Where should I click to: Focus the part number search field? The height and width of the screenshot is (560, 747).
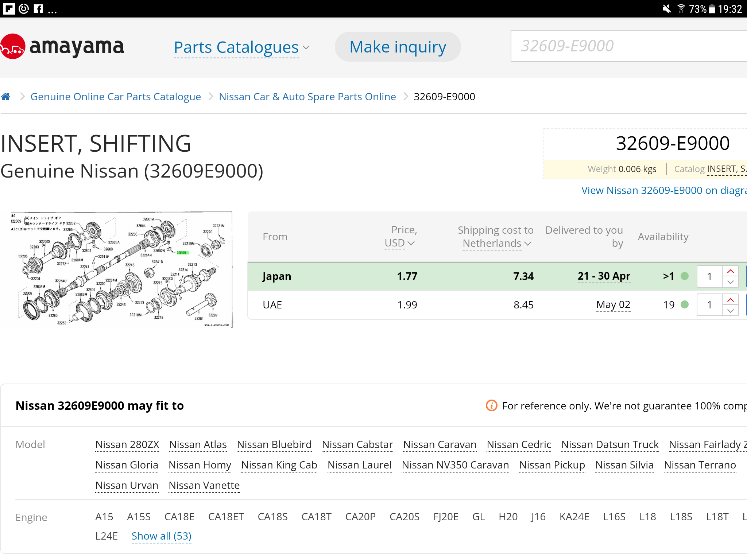tap(629, 46)
